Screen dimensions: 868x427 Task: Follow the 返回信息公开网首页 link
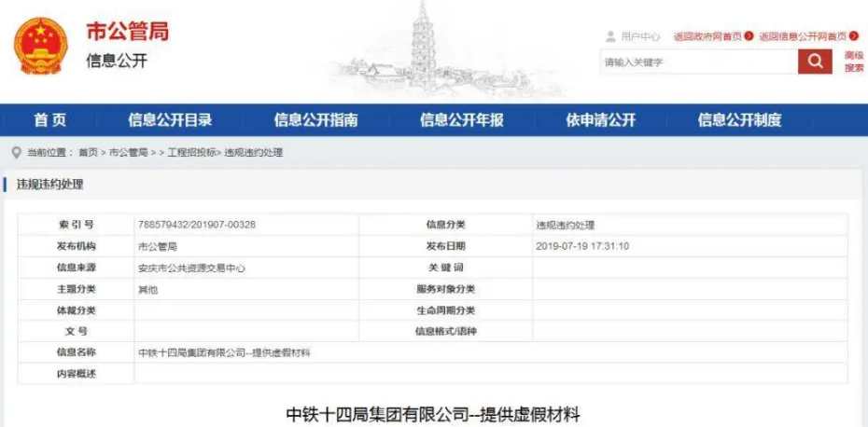pos(803,37)
